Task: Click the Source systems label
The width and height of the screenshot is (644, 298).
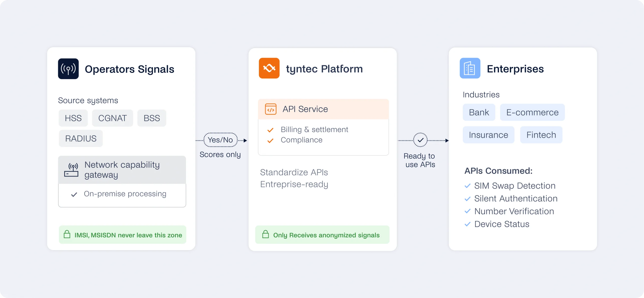Action: 88,101
